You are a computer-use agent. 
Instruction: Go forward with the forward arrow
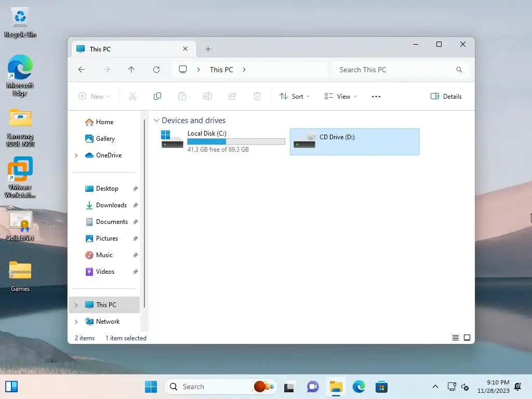point(106,70)
